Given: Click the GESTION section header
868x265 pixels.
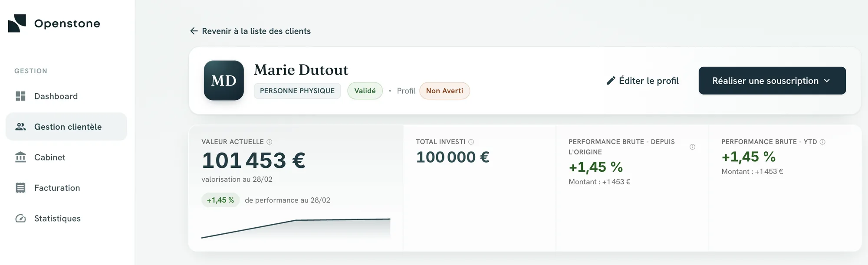Looking at the screenshot, I should click(x=31, y=71).
